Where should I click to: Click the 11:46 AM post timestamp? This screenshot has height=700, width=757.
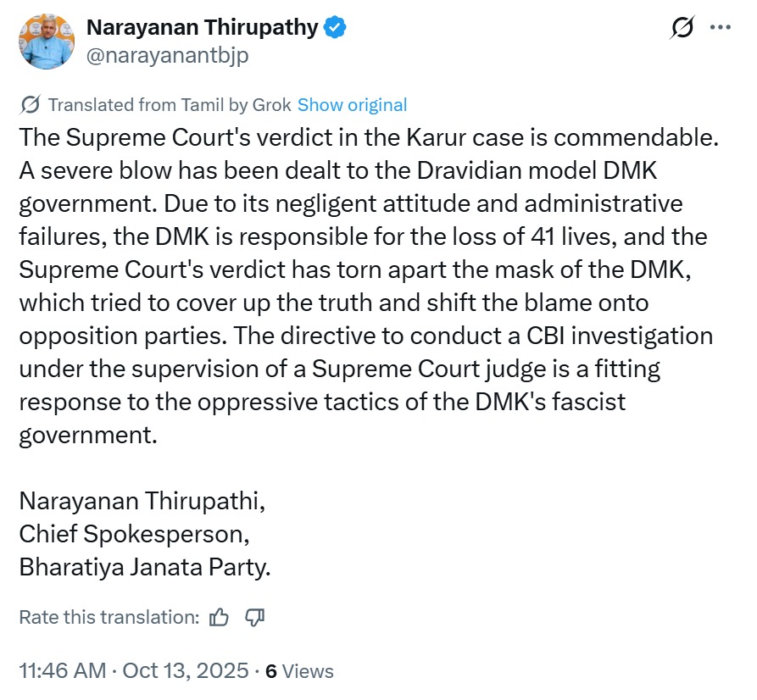(x=62, y=671)
